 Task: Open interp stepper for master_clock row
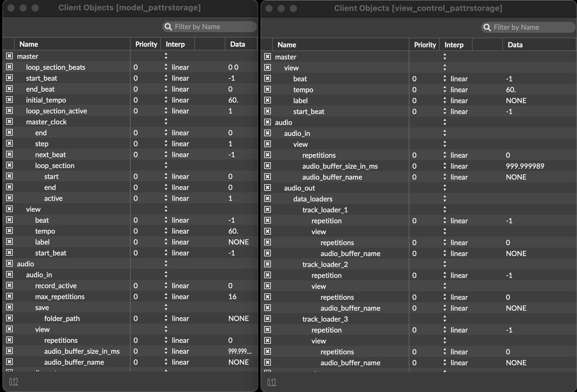point(166,122)
